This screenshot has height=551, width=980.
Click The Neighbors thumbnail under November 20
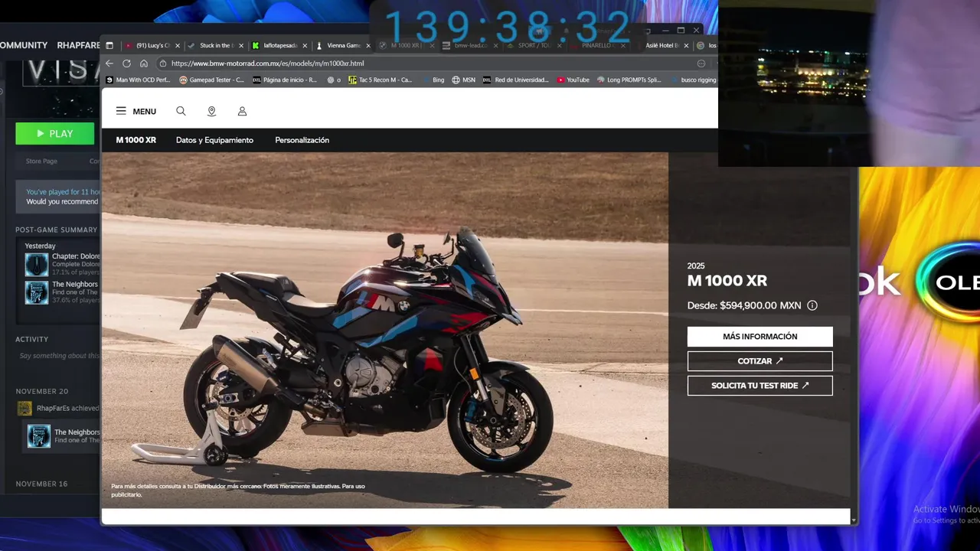point(39,436)
